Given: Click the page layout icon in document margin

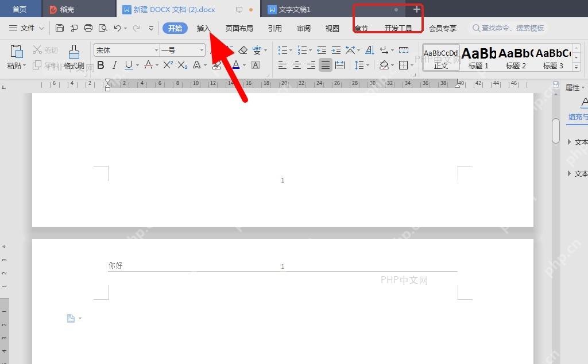Looking at the screenshot, I should point(71,318).
